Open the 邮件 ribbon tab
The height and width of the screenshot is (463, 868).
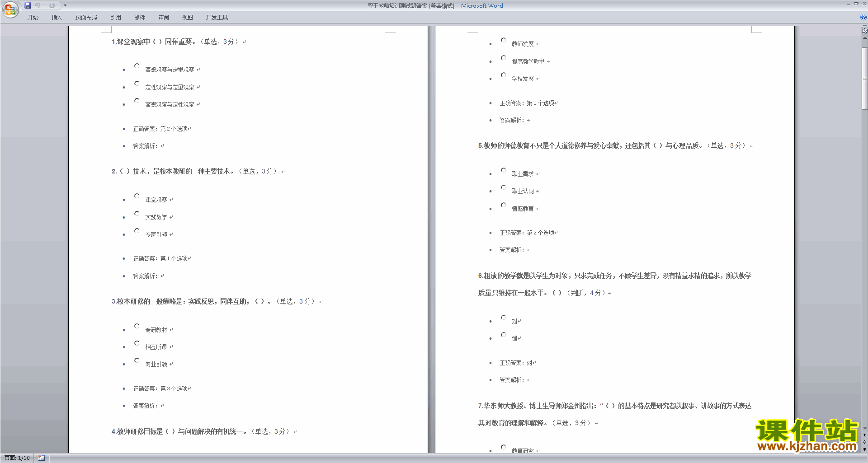click(140, 17)
